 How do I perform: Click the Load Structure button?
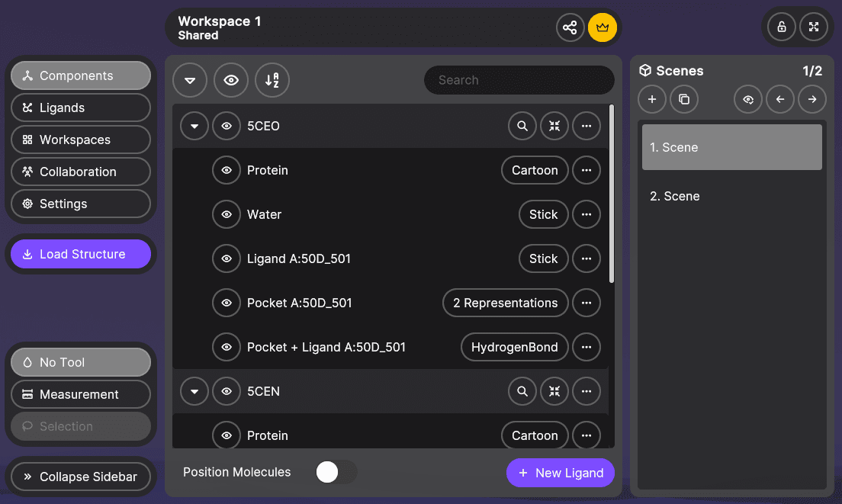pos(81,255)
